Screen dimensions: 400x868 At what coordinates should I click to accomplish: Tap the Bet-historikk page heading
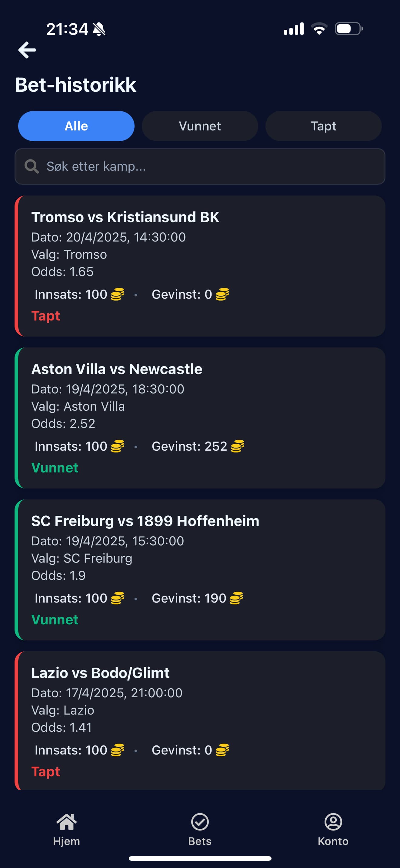75,84
